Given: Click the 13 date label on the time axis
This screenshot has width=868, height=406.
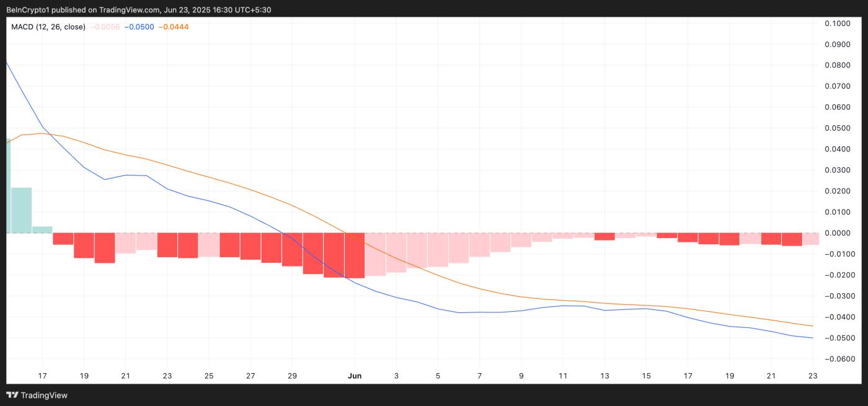Looking at the screenshot, I should 604,376.
